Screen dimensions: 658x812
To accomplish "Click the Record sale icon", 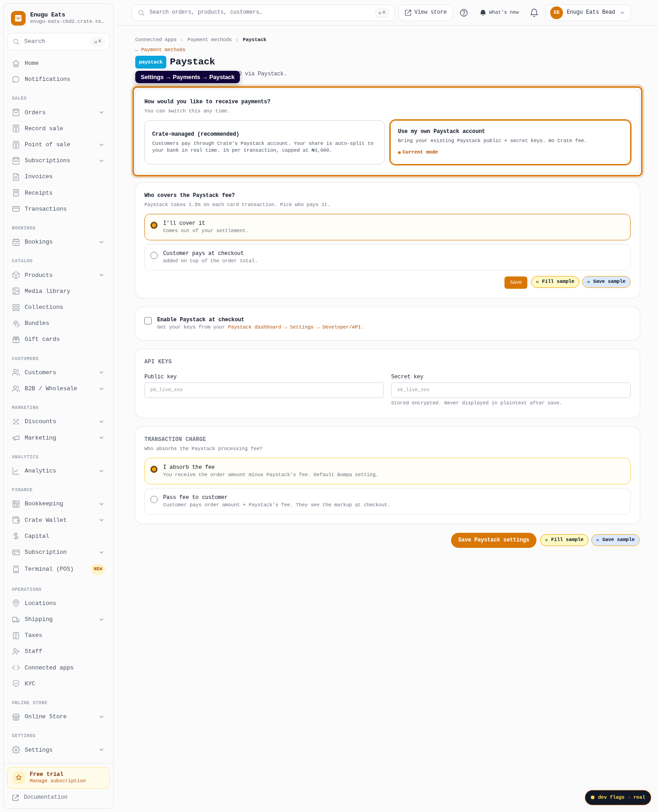I will tap(16, 128).
